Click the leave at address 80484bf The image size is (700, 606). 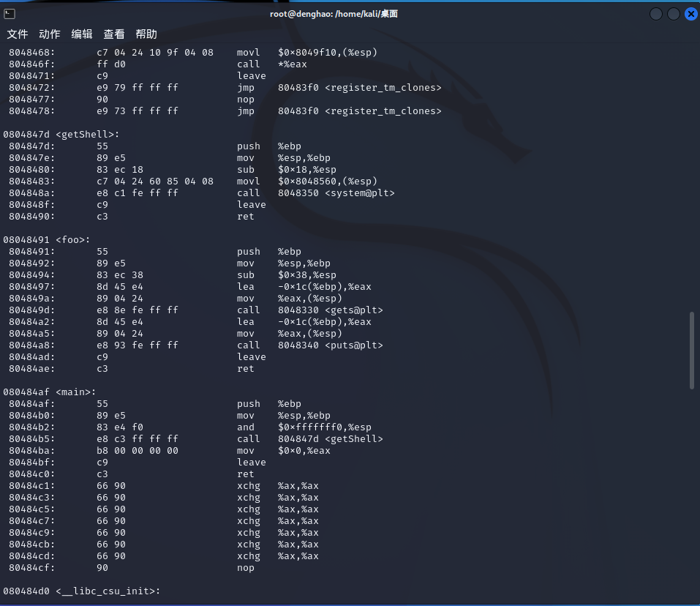coord(252,463)
